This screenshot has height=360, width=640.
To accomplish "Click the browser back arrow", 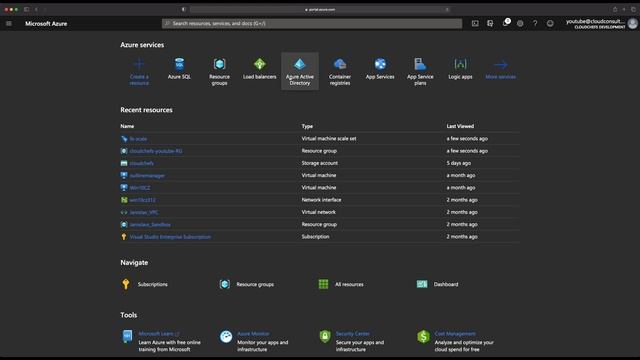I will (x=36, y=9).
